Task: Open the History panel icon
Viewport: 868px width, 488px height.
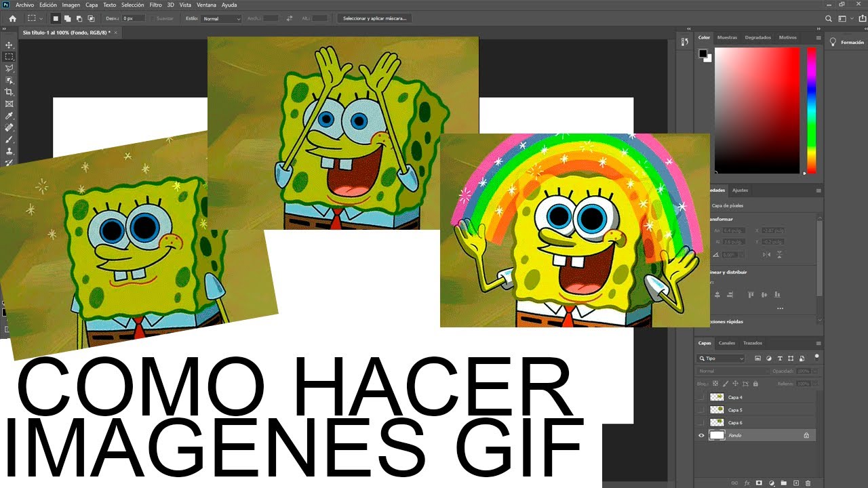Action: 684,42
